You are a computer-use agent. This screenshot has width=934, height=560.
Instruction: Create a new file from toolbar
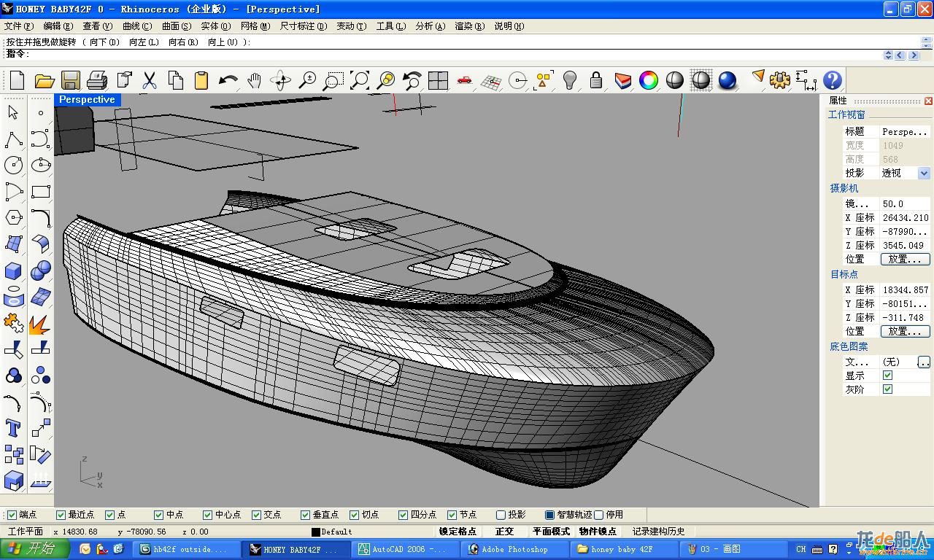point(16,80)
